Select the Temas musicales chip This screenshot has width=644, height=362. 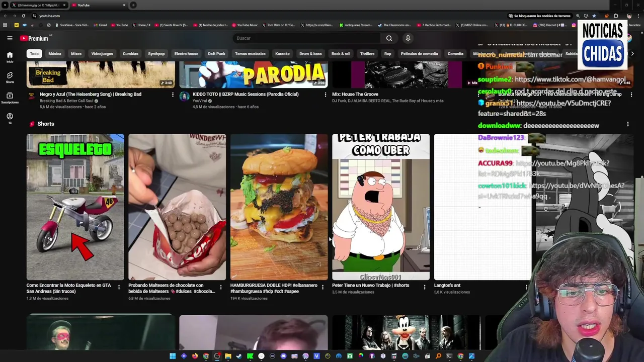[250, 54]
